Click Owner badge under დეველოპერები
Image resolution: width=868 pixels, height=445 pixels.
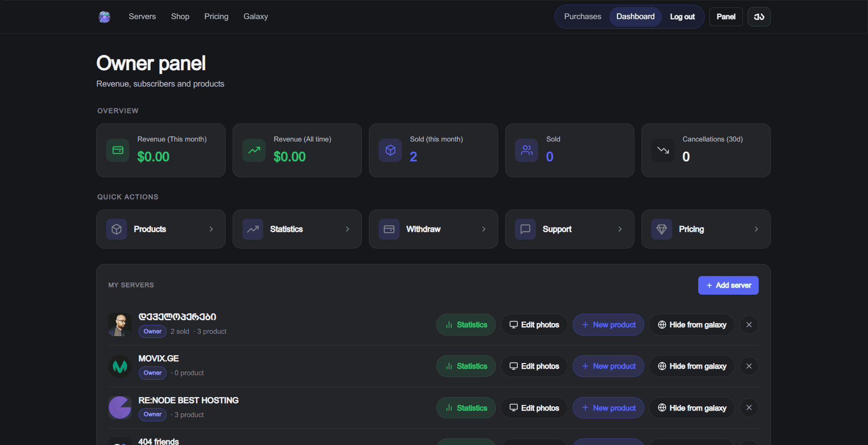coord(153,331)
